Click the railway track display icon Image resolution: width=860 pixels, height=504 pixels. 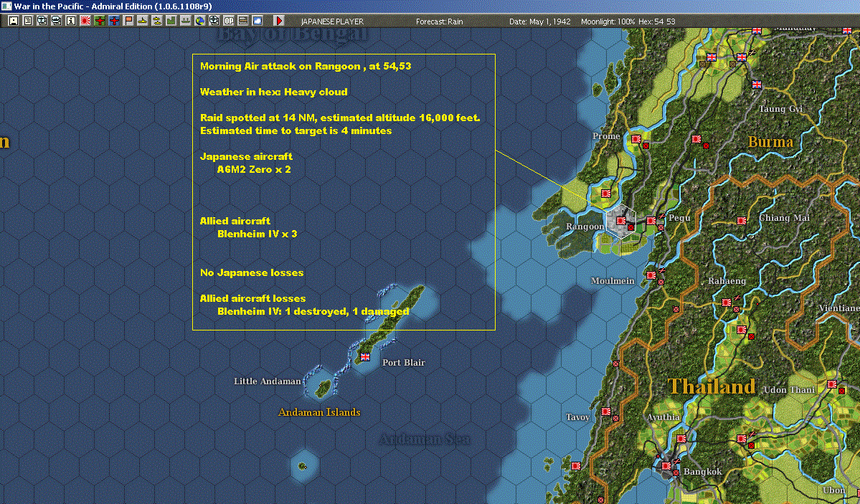click(x=243, y=21)
